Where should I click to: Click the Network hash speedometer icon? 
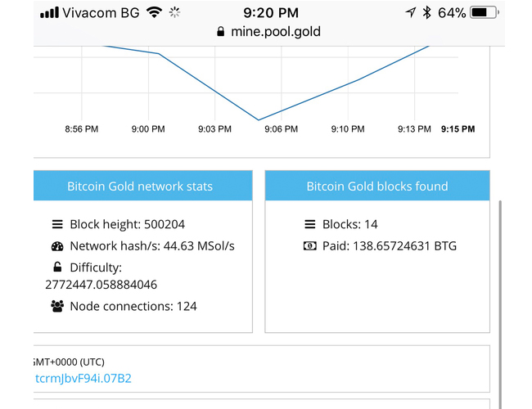coord(57,246)
